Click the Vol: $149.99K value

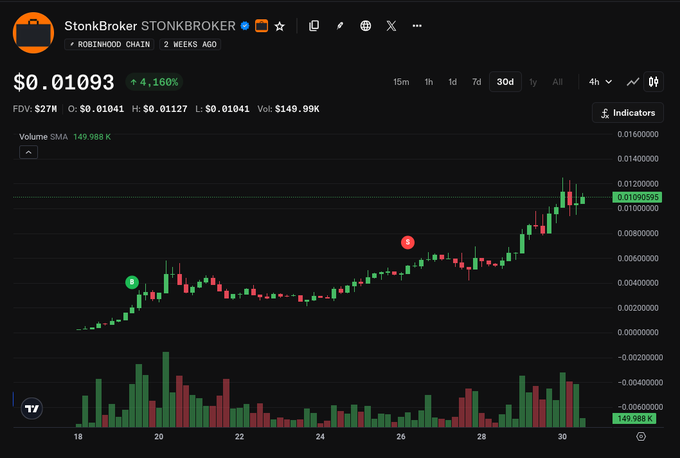[x=288, y=109]
